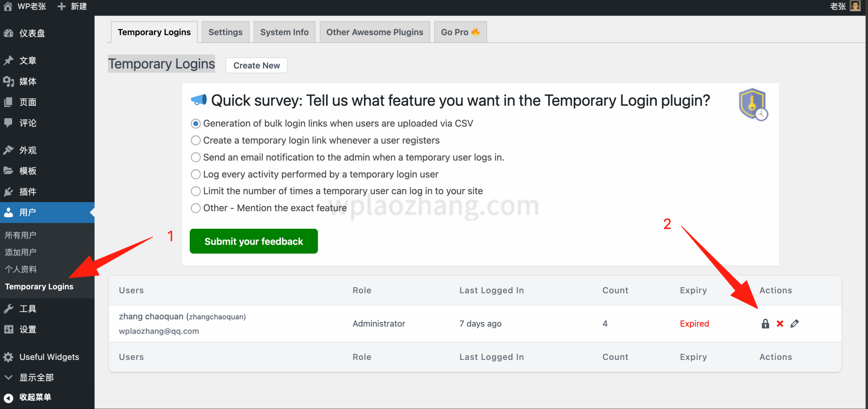Submit your feedback button

(254, 241)
